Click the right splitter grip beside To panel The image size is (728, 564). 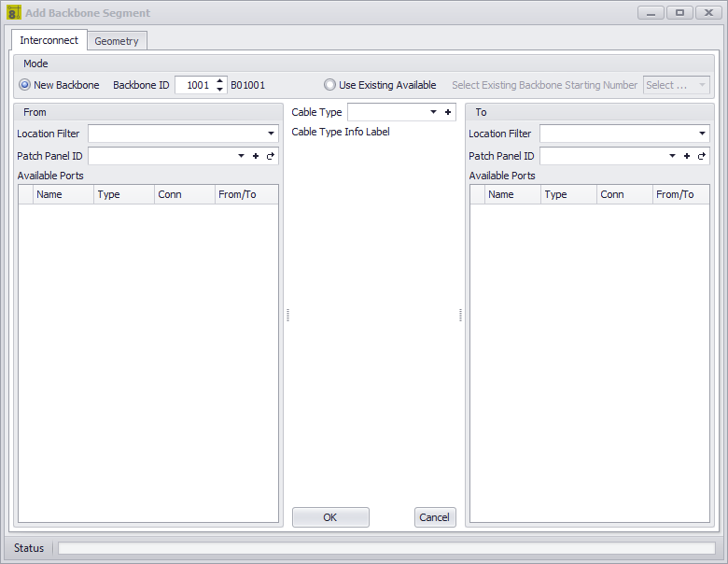(460, 315)
